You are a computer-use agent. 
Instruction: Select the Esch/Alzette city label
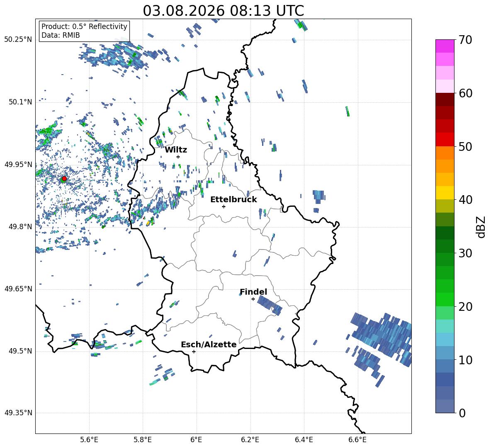[x=209, y=344]
